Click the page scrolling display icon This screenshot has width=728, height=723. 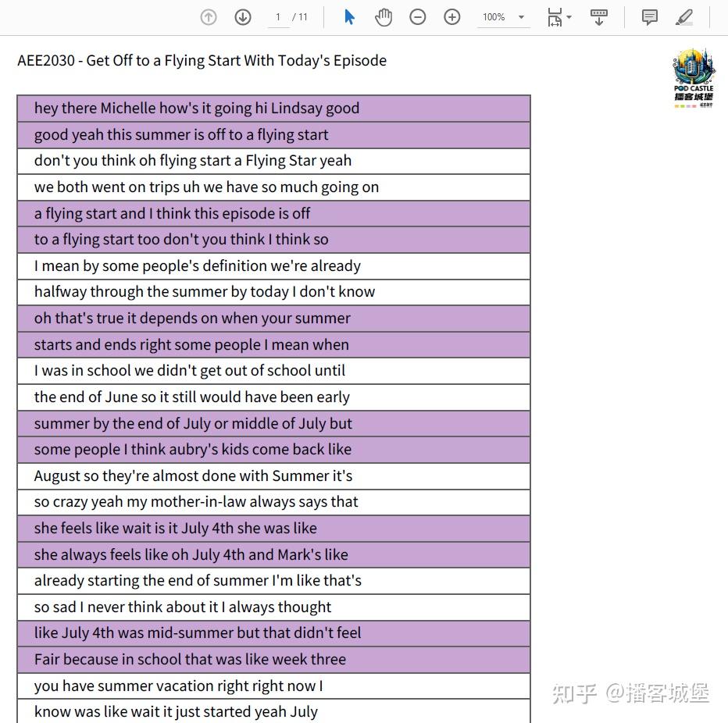(598, 16)
